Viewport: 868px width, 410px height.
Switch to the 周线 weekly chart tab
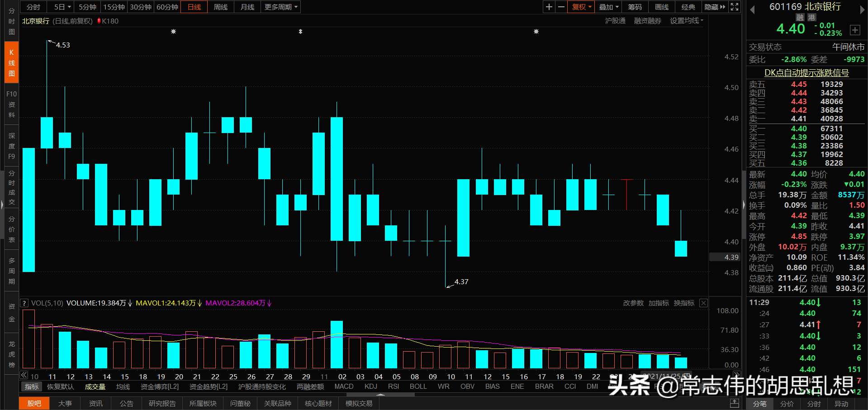pyautogui.click(x=220, y=7)
